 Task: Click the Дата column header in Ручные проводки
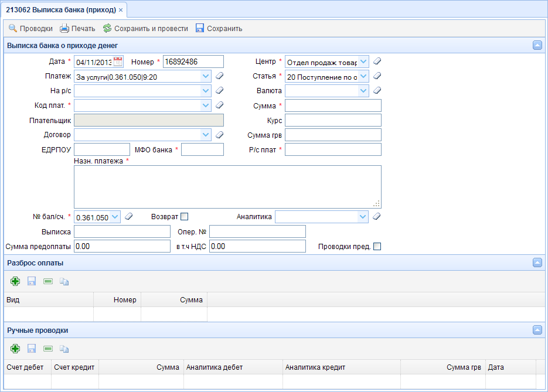coord(510,367)
